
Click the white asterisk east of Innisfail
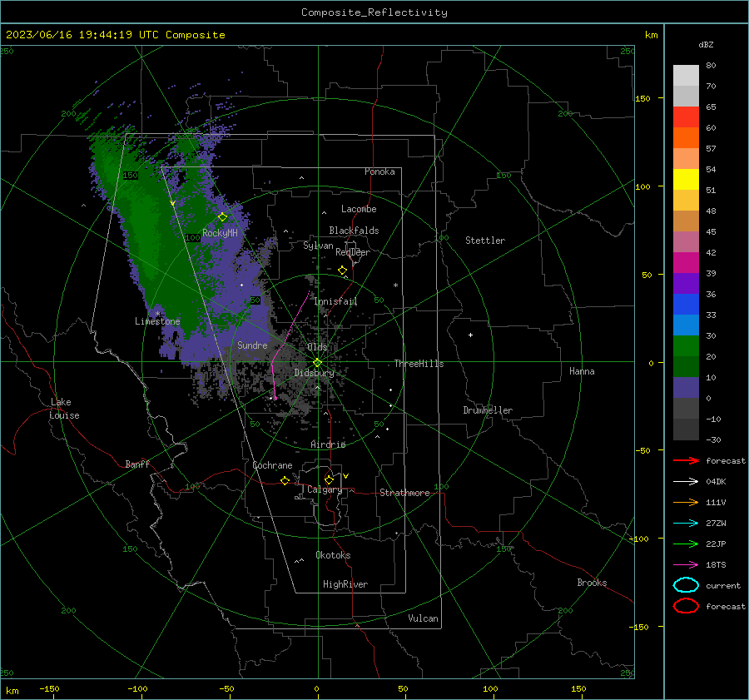pos(395,285)
